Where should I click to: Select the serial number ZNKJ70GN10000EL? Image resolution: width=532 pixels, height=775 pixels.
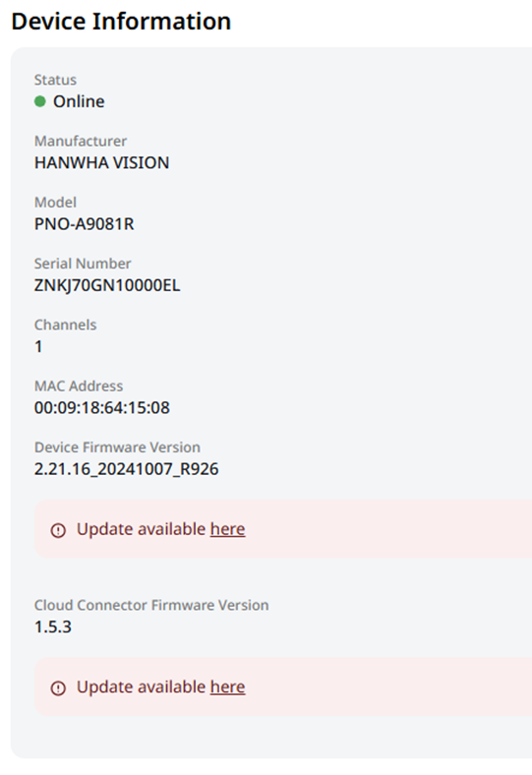107,285
